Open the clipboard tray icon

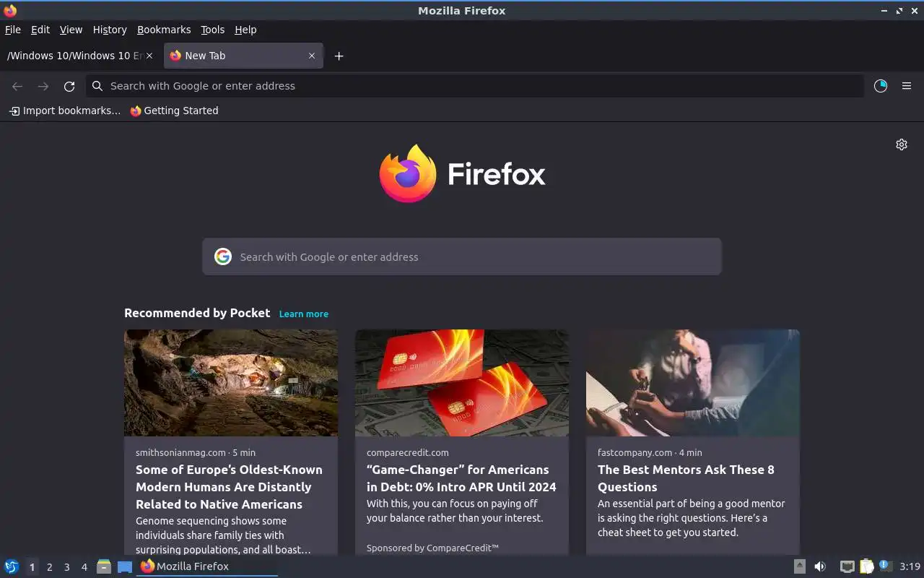(x=866, y=566)
